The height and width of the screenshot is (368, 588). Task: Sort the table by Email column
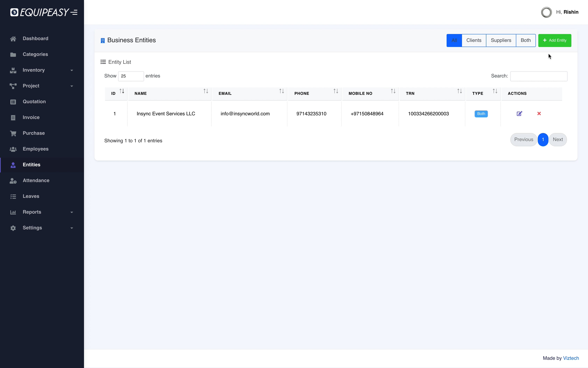click(250, 94)
